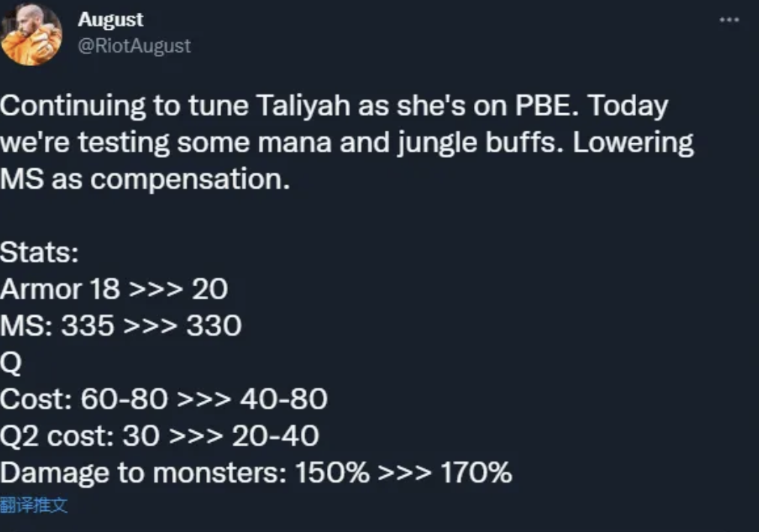The width and height of the screenshot is (759, 532).
Task: Click the 'Cost: 60-80 >>> 40-80' line
Action: 163,399
